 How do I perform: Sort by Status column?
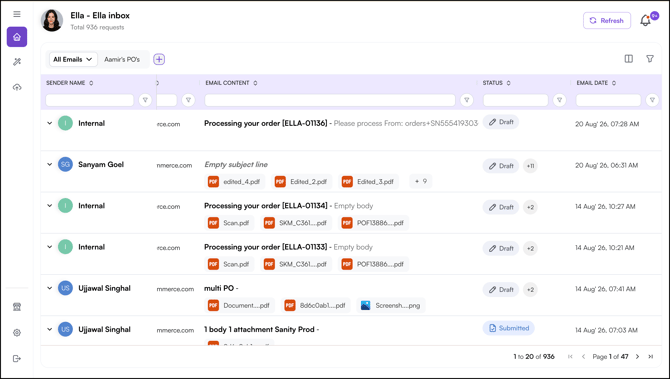(508, 83)
